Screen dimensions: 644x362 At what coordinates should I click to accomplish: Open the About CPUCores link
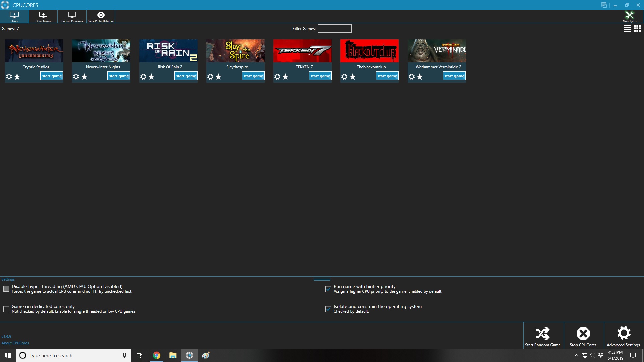15,343
